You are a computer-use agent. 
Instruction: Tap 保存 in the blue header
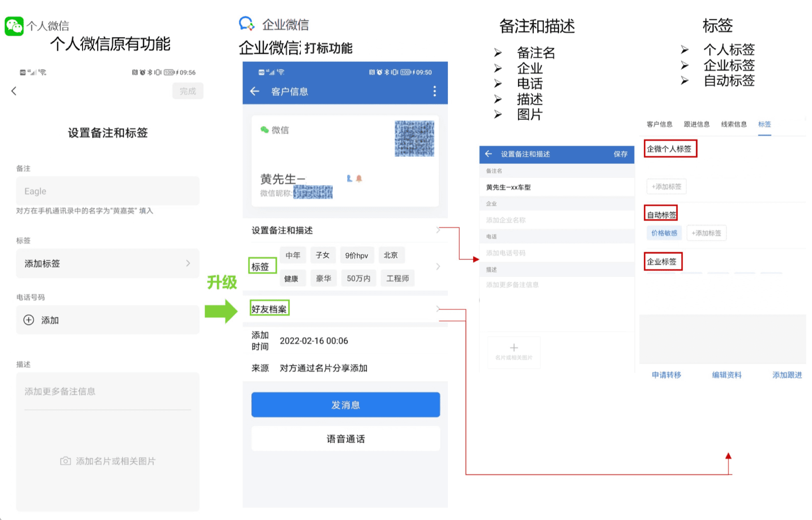click(620, 154)
